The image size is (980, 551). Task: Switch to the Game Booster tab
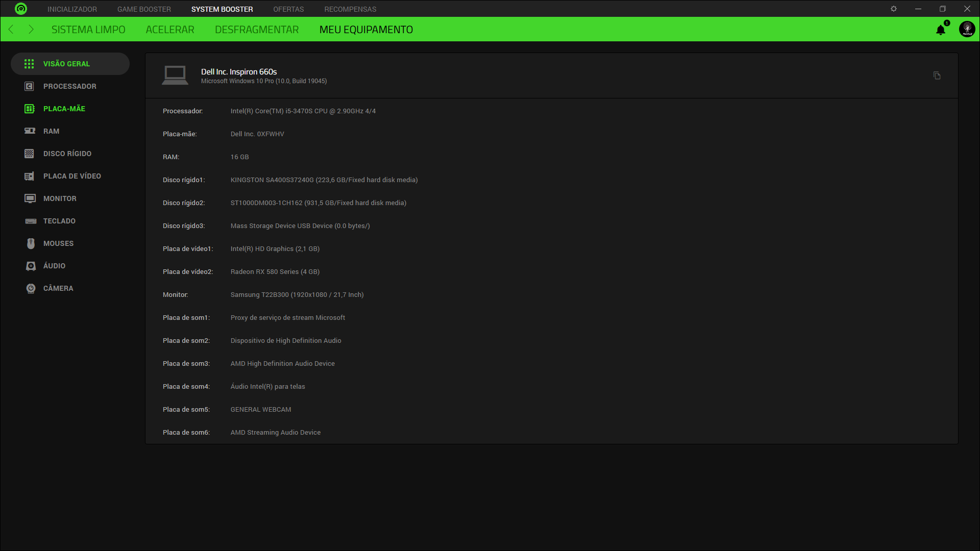coord(144,9)
